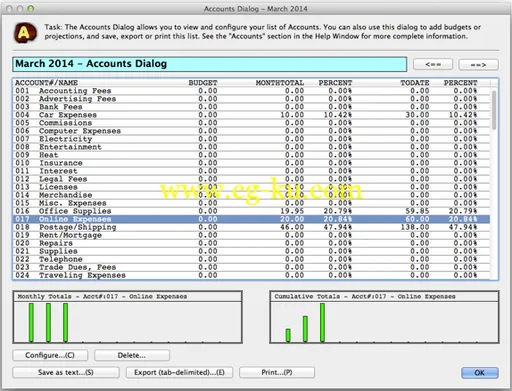512x391 pixels.
Task: Open Print...(P) for this list
Action: tap(277, 372)
